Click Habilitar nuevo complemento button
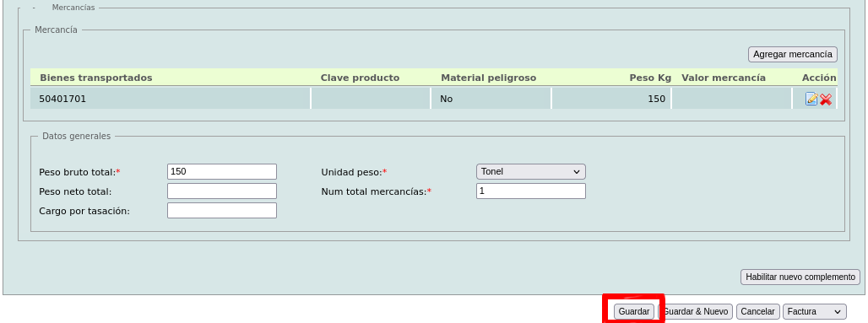 coord(800,277)
